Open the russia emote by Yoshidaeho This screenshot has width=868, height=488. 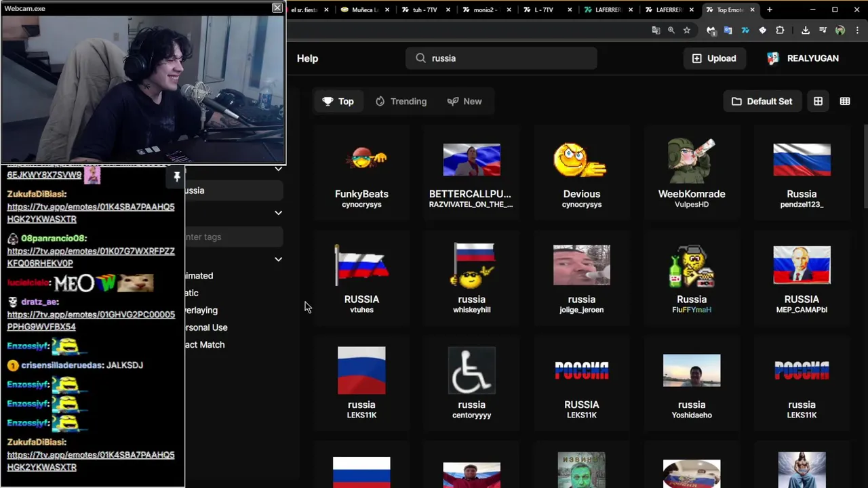(x=692, y=384)
